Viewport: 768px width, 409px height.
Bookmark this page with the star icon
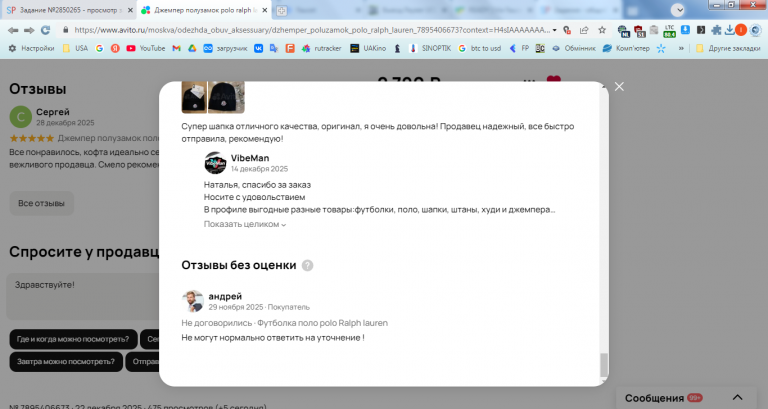(x=602, y=30)
